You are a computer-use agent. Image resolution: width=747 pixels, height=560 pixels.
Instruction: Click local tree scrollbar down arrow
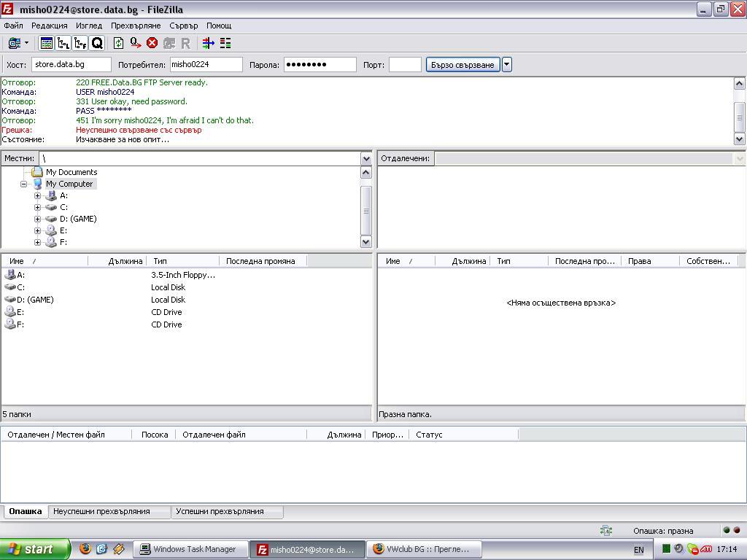[x=366, y=242]
